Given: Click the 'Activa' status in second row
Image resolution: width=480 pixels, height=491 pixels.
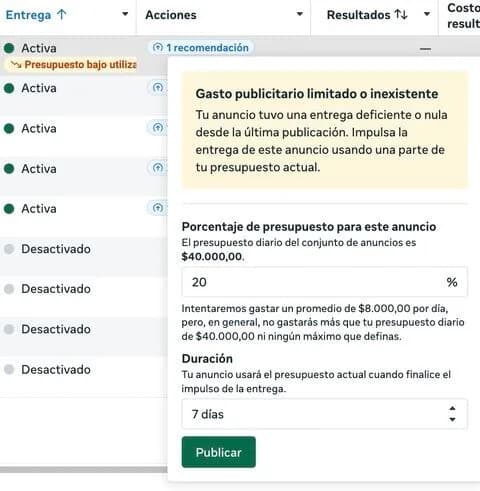Looking at the screenshot, I should point(39,88).
